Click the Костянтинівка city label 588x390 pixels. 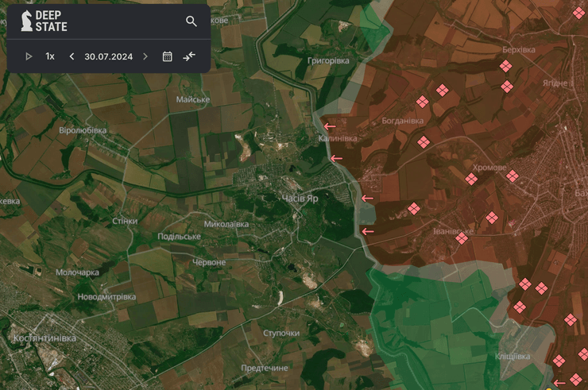(44, 338)
